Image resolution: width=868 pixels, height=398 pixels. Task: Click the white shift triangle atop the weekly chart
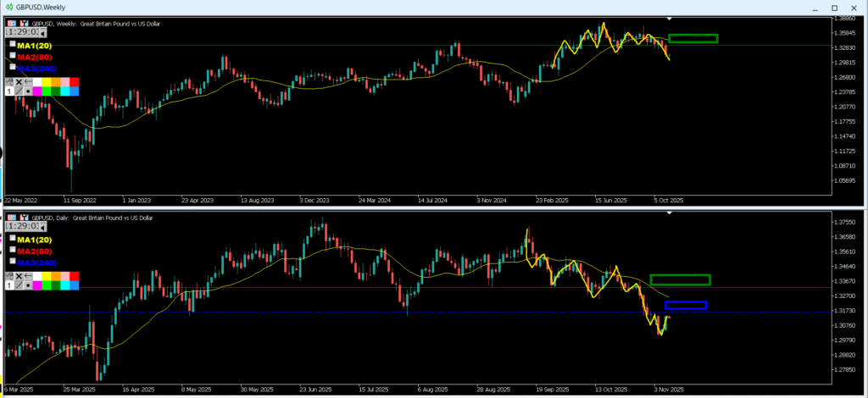point(670,18)
